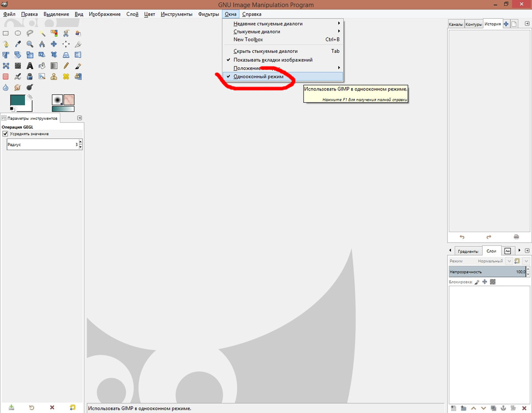Select the Alignment tool
This screenshot has height=413, width=532.
click(x=66, y=44)
